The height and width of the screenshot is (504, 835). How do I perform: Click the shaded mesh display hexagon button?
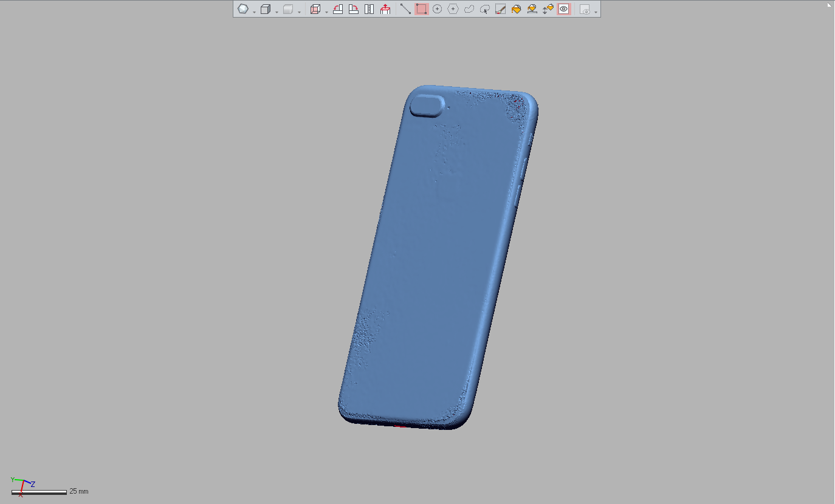point(243,9)
